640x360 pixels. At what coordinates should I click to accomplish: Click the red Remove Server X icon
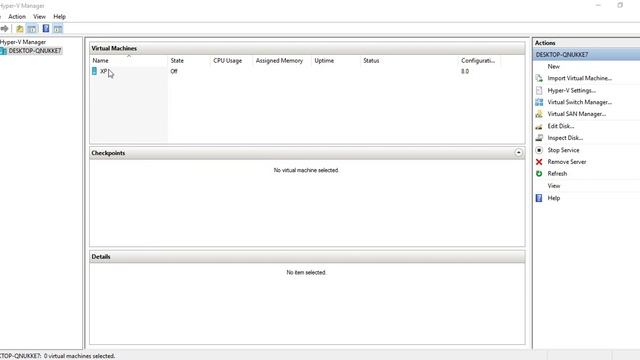tap(539, 162)
